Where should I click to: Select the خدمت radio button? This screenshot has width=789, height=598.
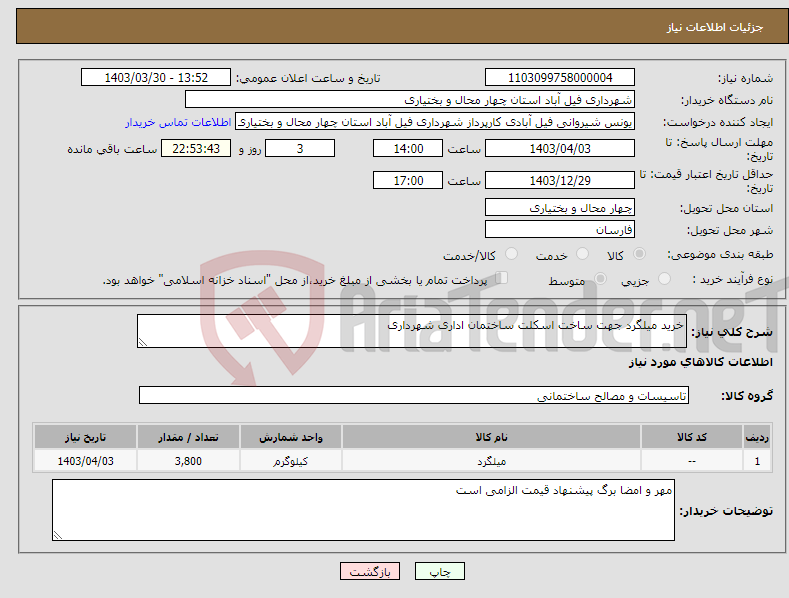tap(582, 254)
